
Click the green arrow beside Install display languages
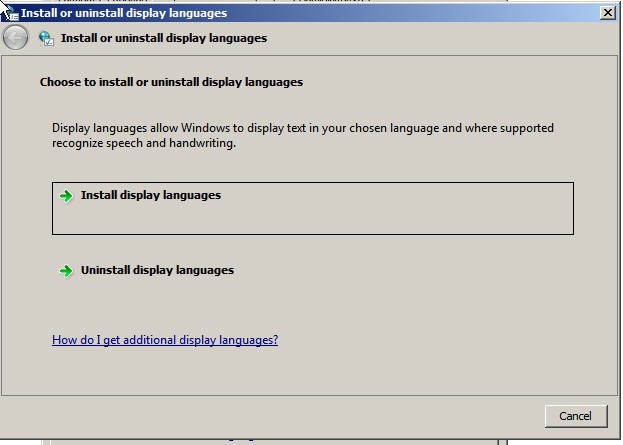tap(66, 196)
